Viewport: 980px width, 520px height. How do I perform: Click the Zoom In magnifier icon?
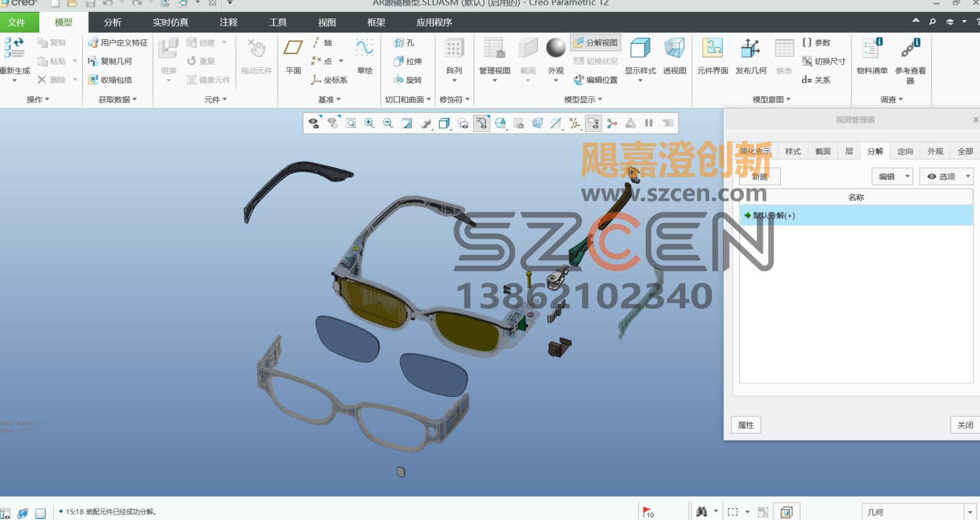(370, 124)
